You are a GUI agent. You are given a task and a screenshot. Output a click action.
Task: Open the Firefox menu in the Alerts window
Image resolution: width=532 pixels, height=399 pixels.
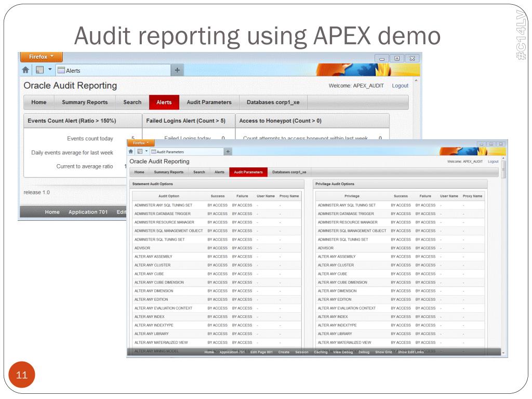[42, 57]
